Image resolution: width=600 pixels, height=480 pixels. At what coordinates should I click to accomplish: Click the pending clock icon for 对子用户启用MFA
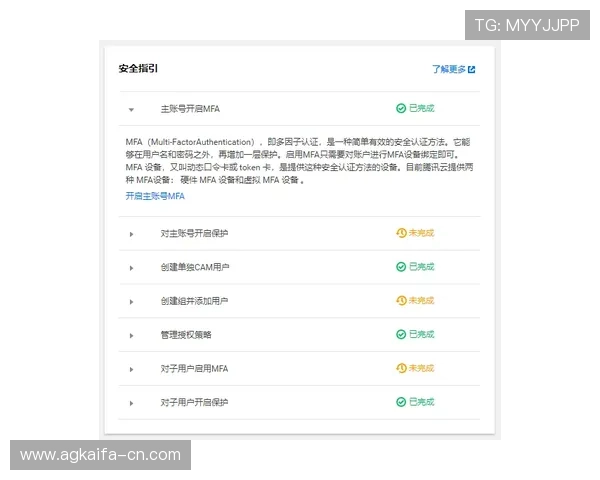pos(401,368)
